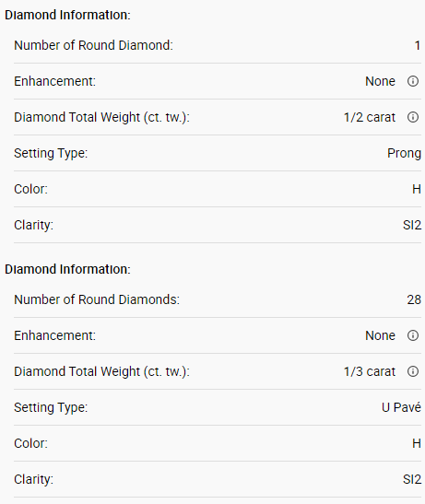This screenshot has width=425, height=504.
Task: Click Color value H below Prong setting
Action: point(417,189)
